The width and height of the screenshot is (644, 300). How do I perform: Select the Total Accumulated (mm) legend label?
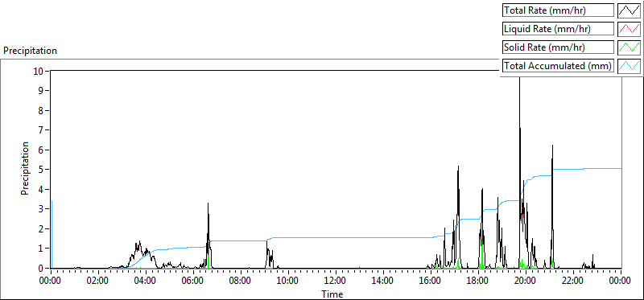tap(558, 66)
